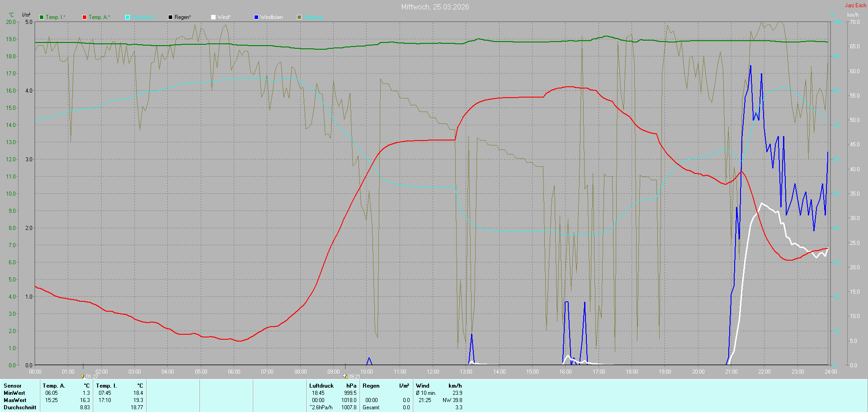This screenshot has height=412, width=868.
Task: Click the maximum indoor temperature value '19.3'
Action: [138, 400]
